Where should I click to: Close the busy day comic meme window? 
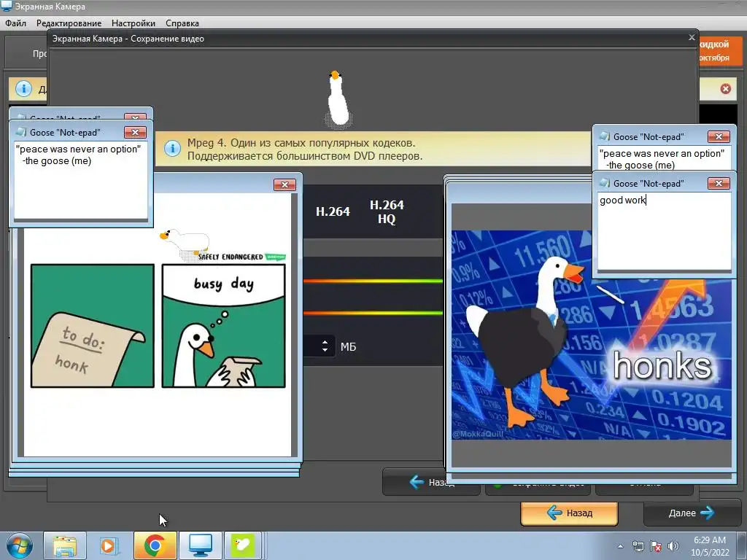285,184
